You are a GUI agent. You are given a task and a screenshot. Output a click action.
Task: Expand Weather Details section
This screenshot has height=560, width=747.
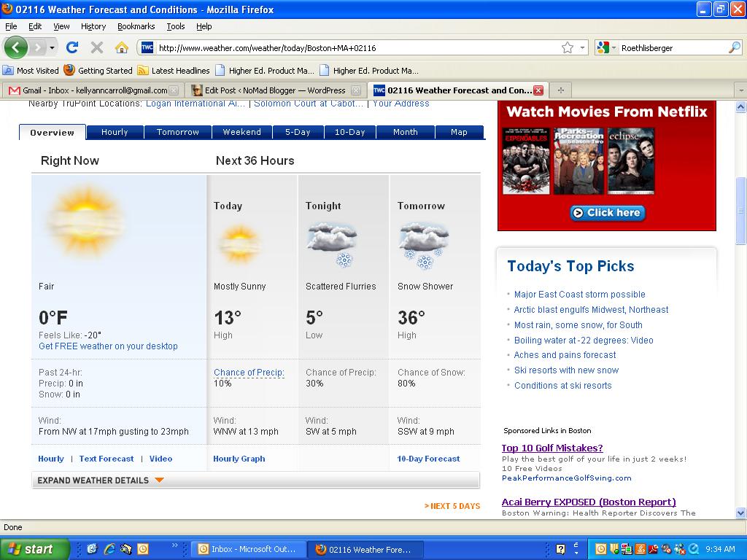pyautogui.click(x=101, y=481)
